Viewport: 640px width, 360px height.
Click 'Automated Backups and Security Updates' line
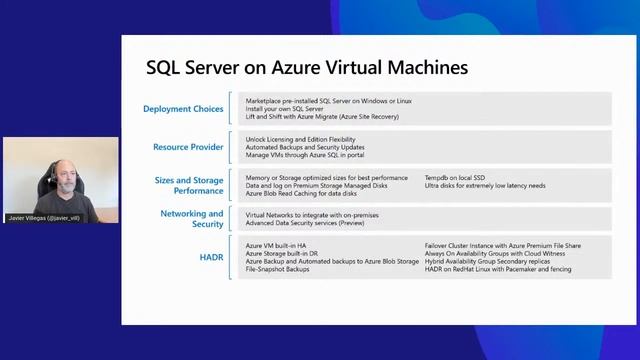(305, 147)
